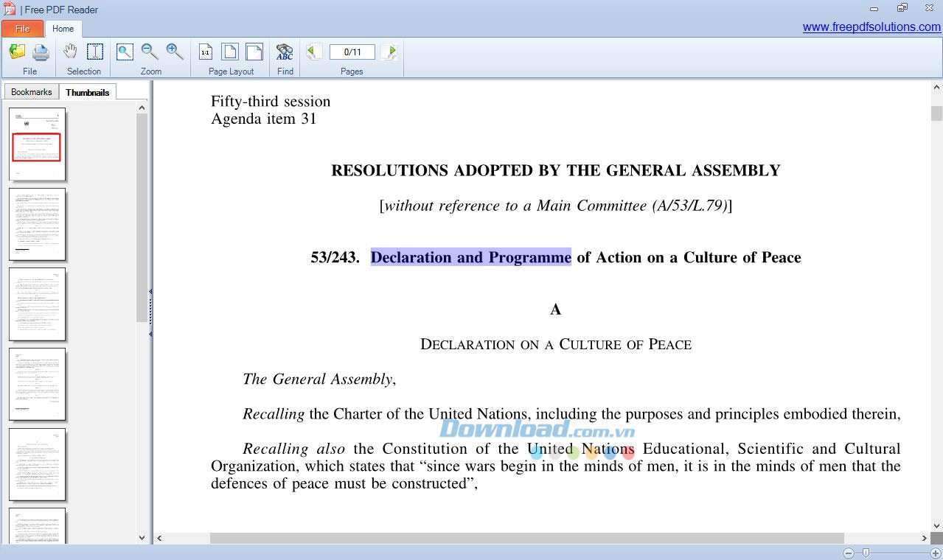The width and height of the screenshot is (943, 560).
Task: Switch to the Bookmarks tab
Action: click(x=31, y=91)
